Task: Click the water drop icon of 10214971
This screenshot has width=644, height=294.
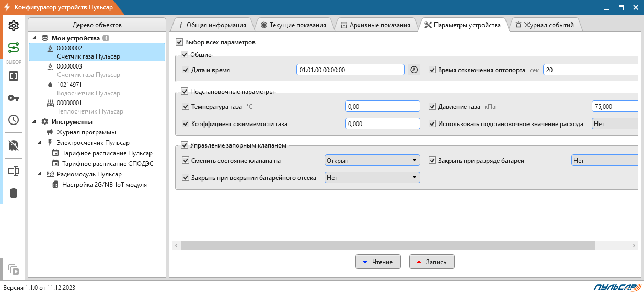Action: 50,85
